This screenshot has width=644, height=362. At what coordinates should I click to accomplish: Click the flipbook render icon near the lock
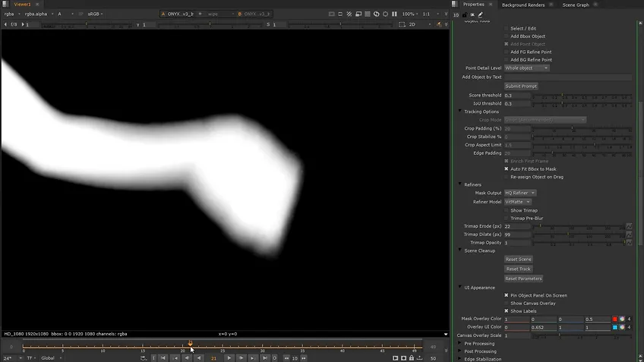click(395, 358)
